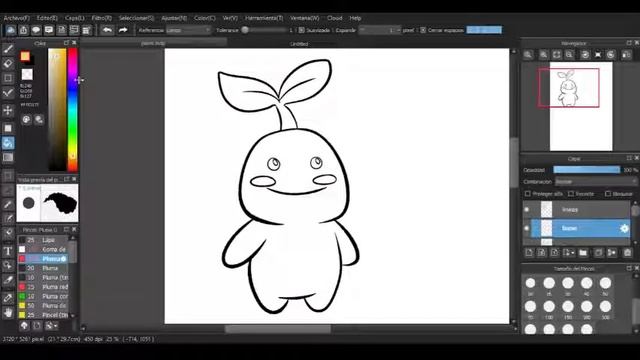Image resolution: width=640 pixels, height=360 pixels.
Task: Click the merge layer down icon
Action: [611, 253]
